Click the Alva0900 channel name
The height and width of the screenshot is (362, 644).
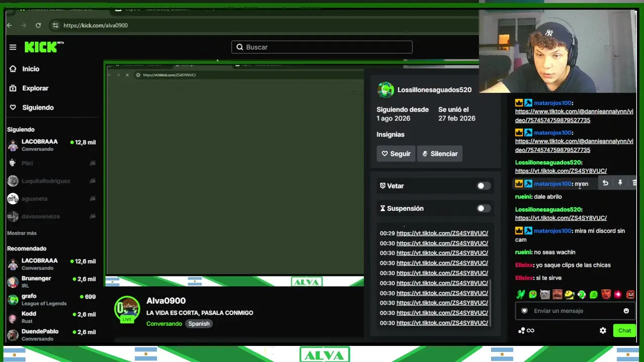click(x=166, y=301)
